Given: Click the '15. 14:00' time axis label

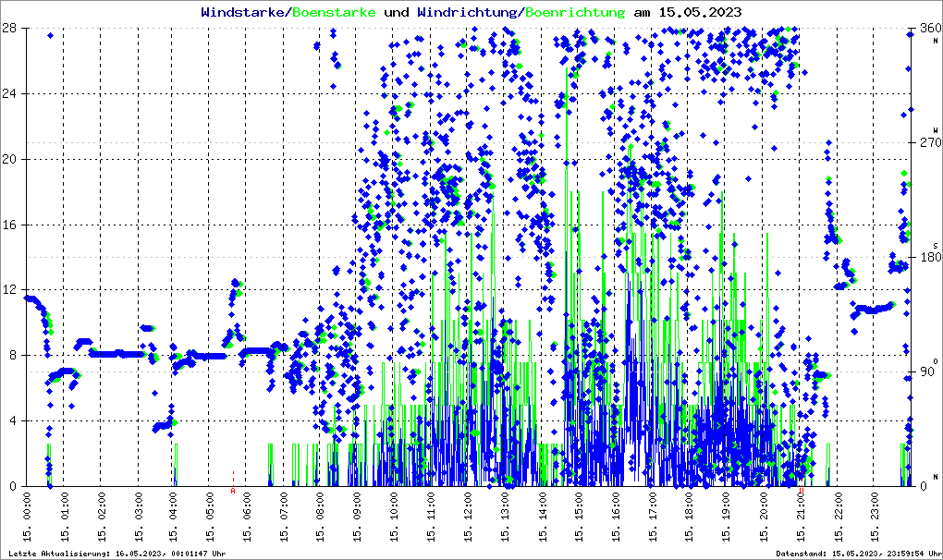Looking at the screenshot, I should point(542,517).
